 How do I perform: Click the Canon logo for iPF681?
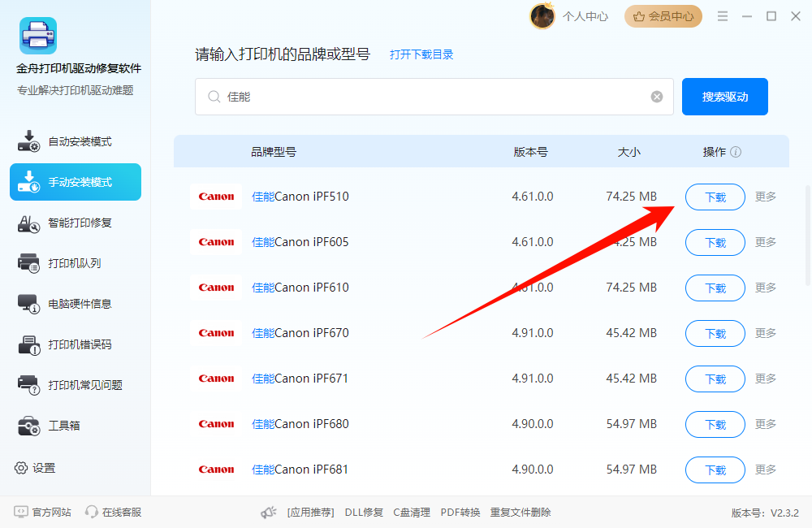pyautogui.click(x=216, y=470)
